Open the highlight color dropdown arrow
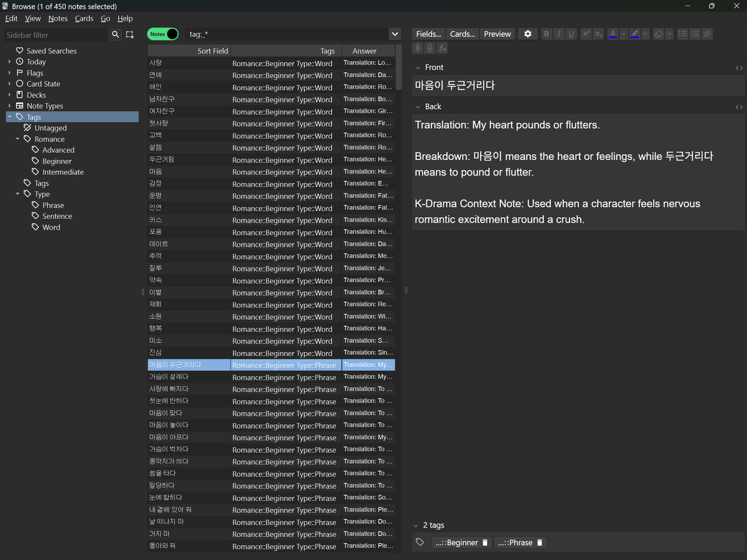Image resolution: width=747 pixels, height=560 pixels. (646, 34)
